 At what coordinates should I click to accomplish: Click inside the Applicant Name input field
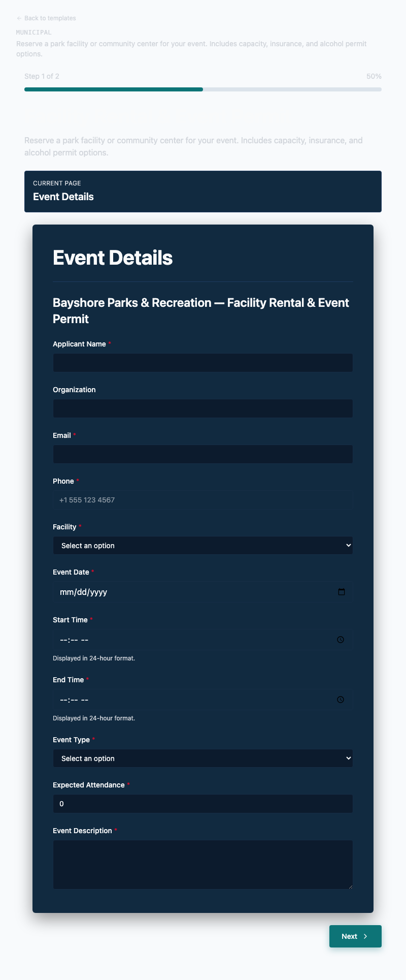[202, 362]
